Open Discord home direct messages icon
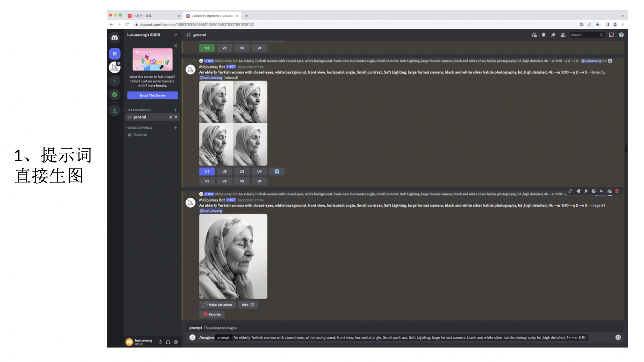Viewport: 644px width, 362px height. [x=114, y=38]
